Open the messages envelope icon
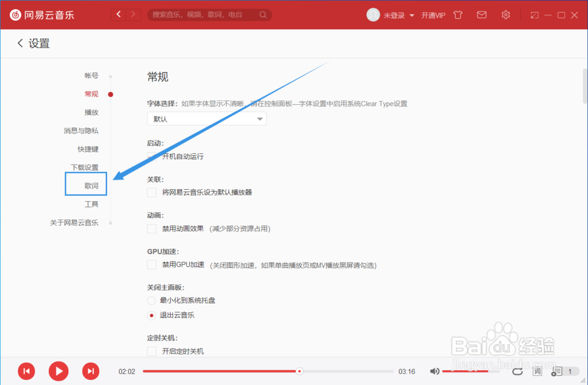 pos(482,15)
